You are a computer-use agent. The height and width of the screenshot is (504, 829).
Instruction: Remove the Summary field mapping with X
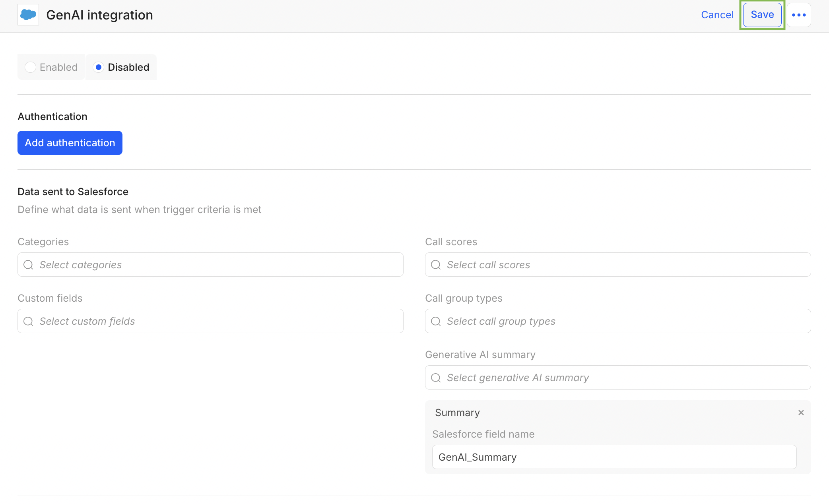point(801,413)
